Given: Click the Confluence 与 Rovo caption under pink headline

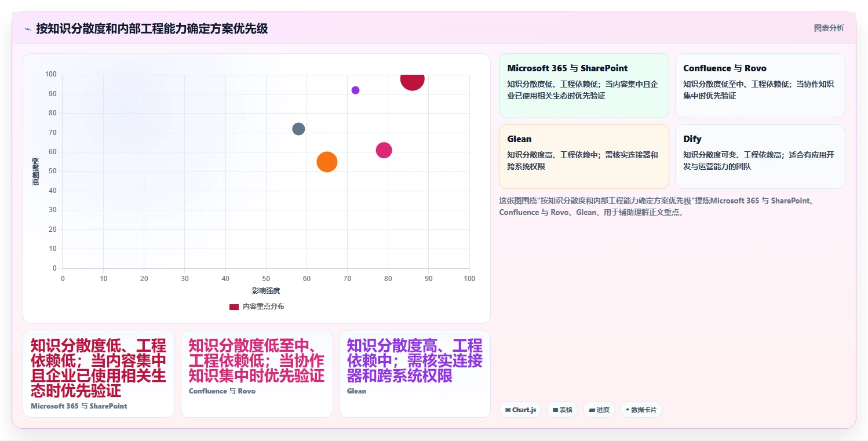Looking at the screenshot, I should 222,391.
